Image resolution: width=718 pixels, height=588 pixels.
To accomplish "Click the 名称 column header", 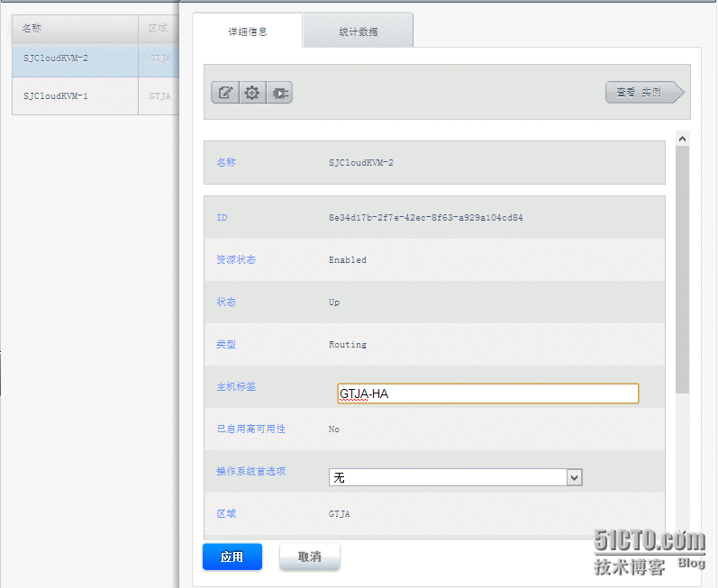I will (x=75, y=29).
